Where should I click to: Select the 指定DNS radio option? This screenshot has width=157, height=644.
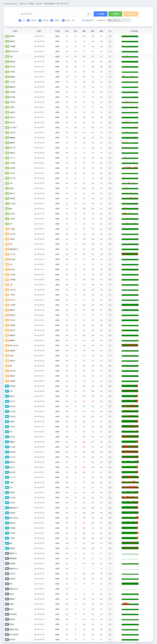96,21
